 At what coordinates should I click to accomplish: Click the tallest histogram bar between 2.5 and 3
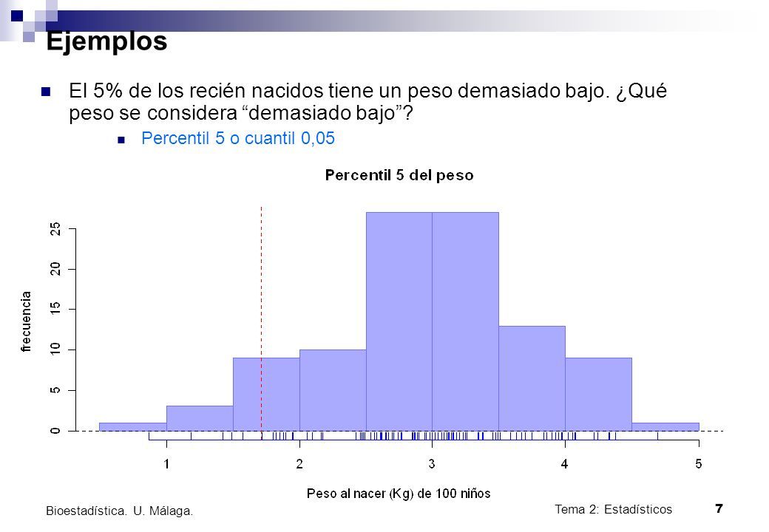399,321
